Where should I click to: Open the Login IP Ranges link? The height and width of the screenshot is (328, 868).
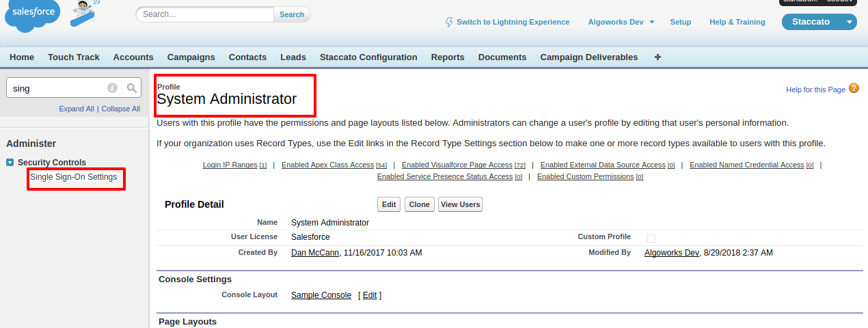(x=230, y=165)
